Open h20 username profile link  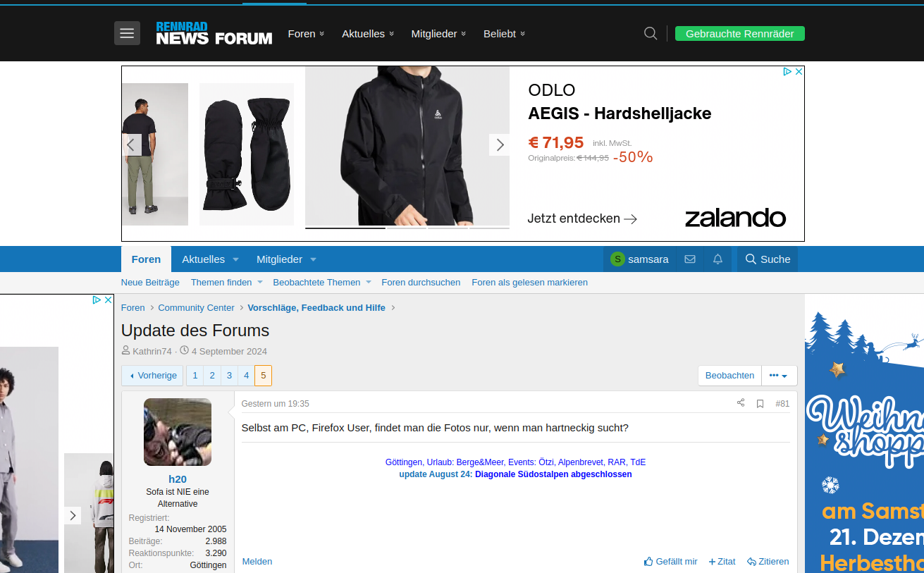[x=178, y=479]
